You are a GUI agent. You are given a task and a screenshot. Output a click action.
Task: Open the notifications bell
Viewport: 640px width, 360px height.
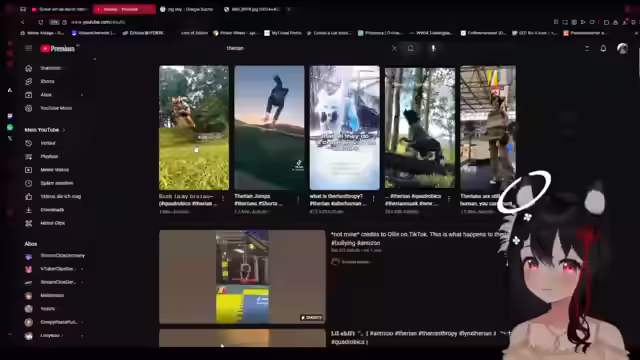coord(603,48)
